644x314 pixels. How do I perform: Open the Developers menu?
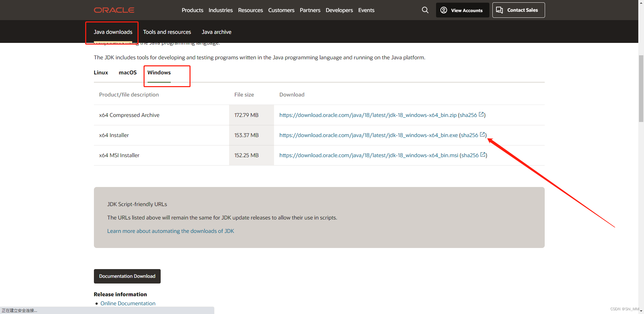[x=339, y=10]
